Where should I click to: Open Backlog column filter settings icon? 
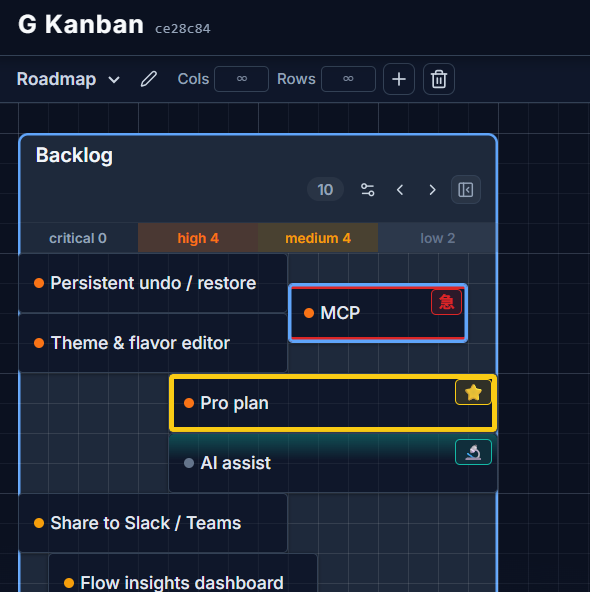367,190
